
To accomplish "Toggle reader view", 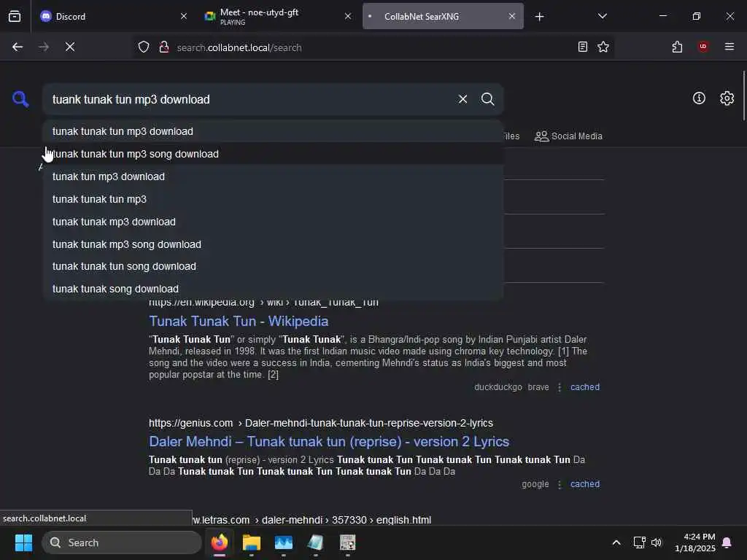I will (x=583, y=47).
